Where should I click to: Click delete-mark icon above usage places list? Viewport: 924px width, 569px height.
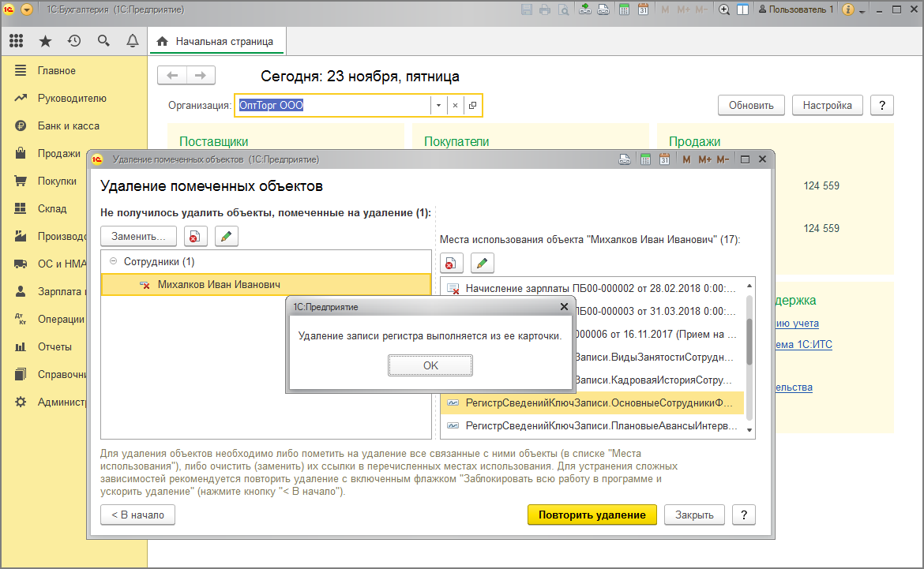pyautogui.click(x=452, y=263)
